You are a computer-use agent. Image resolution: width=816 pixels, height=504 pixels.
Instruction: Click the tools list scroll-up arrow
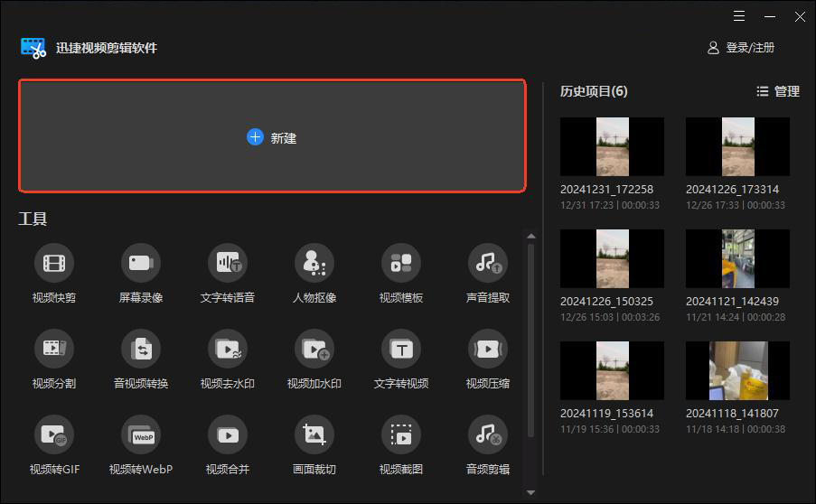[x=530, y=236]
